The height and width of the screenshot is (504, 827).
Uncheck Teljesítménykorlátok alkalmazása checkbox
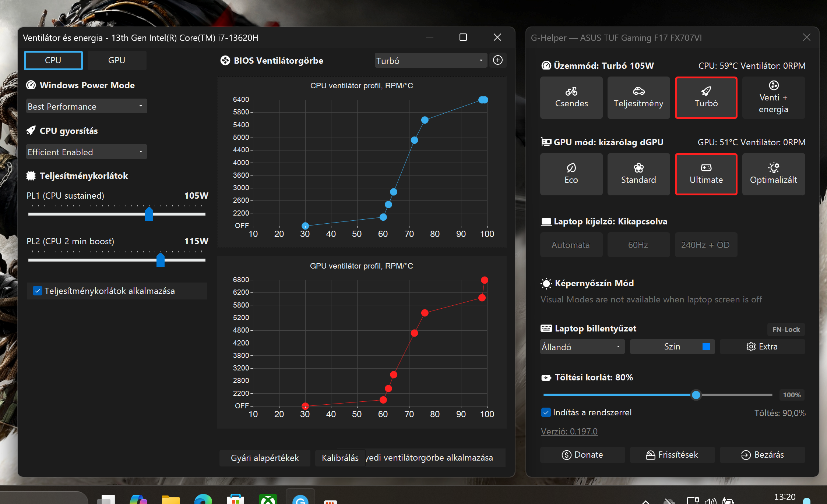coord(38,291)
